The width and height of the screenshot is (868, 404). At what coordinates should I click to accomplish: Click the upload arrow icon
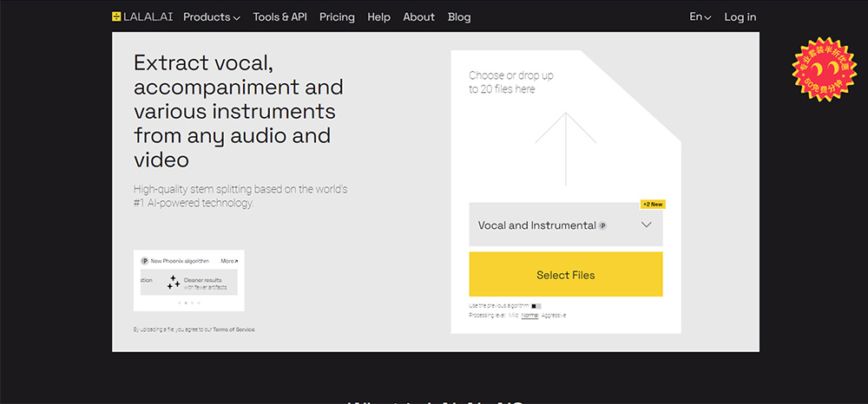pos(565,146)
